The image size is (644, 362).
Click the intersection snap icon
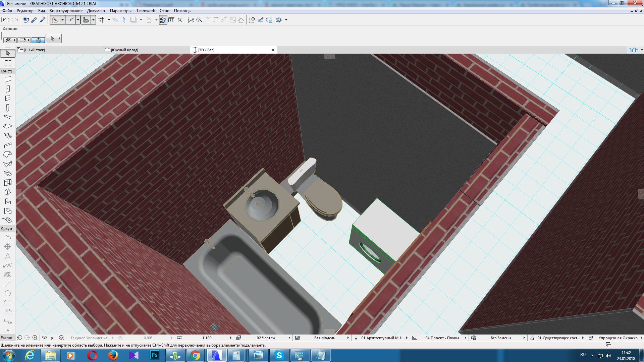180,20
